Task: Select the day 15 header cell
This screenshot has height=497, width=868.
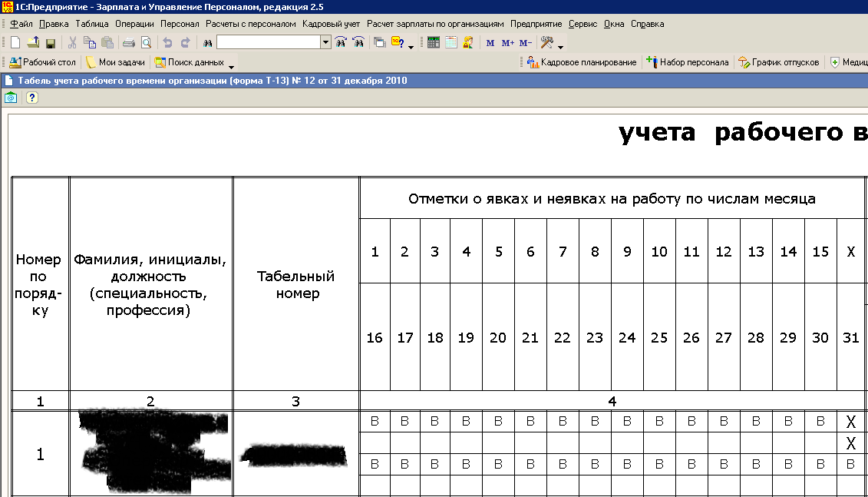Action: tap(820, 251)
